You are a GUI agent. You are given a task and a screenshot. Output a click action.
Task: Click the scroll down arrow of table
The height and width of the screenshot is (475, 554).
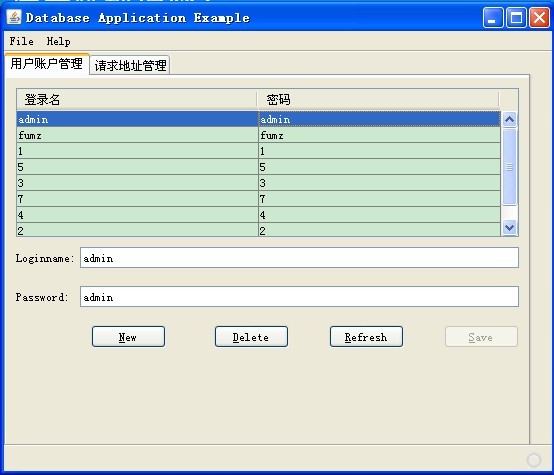509,227
